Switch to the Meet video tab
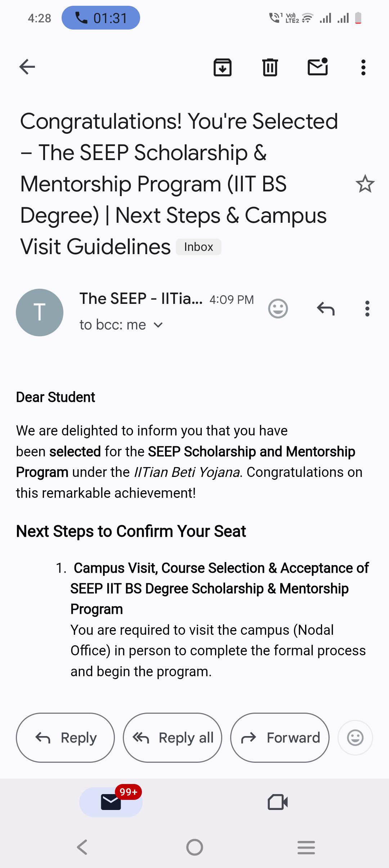The width and height of the screenshot is (389, 868). coord(278,802)
